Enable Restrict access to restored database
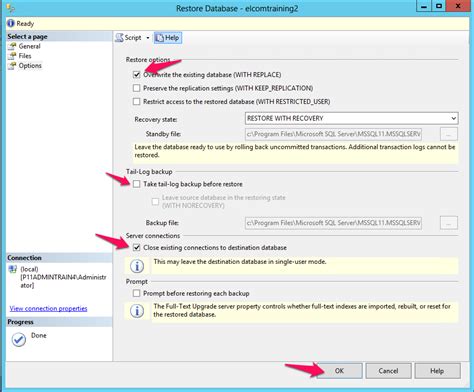This screenshot has width=474, height=392. 137,101
